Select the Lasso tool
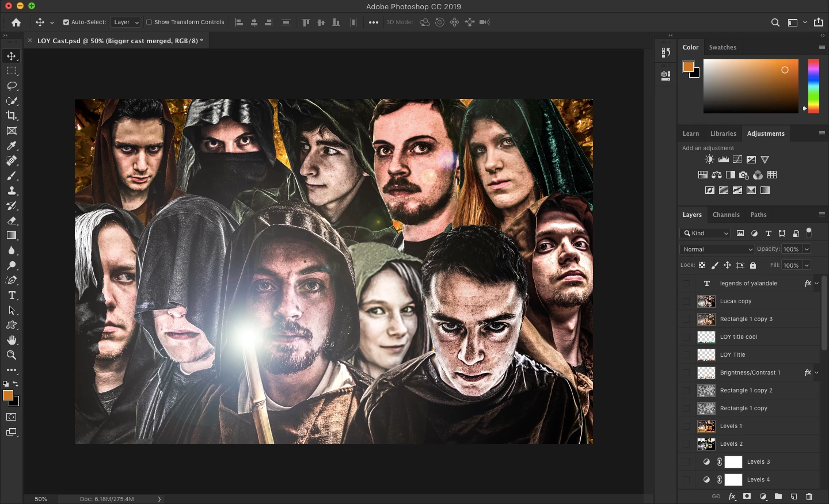Screen dimensions: 829x504 [12, 86]
